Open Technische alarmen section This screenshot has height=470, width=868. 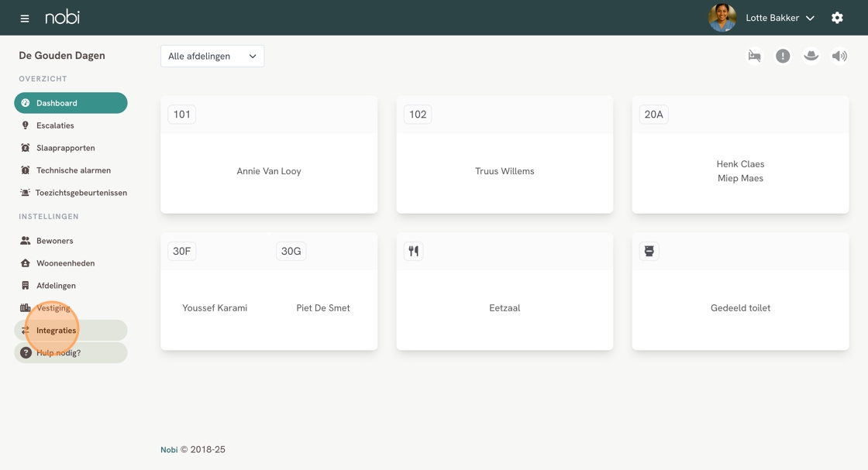tap(73, 170)
